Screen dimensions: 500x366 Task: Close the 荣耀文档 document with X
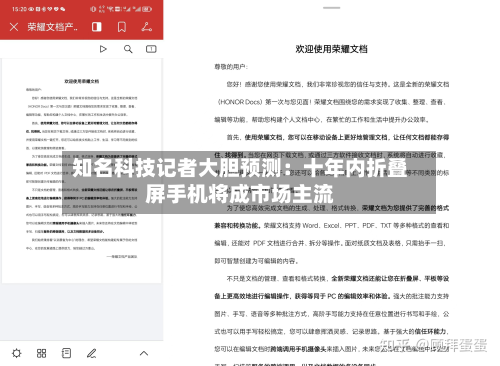tap(14, 27)
